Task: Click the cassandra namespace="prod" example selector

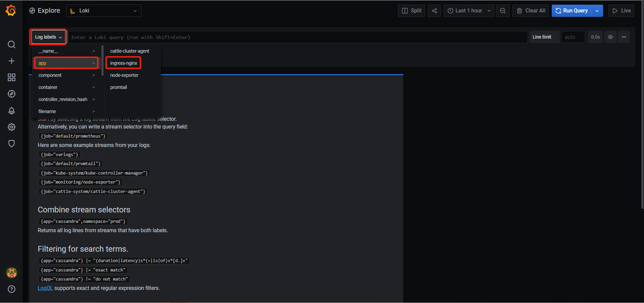Action: tap(83, 221)
